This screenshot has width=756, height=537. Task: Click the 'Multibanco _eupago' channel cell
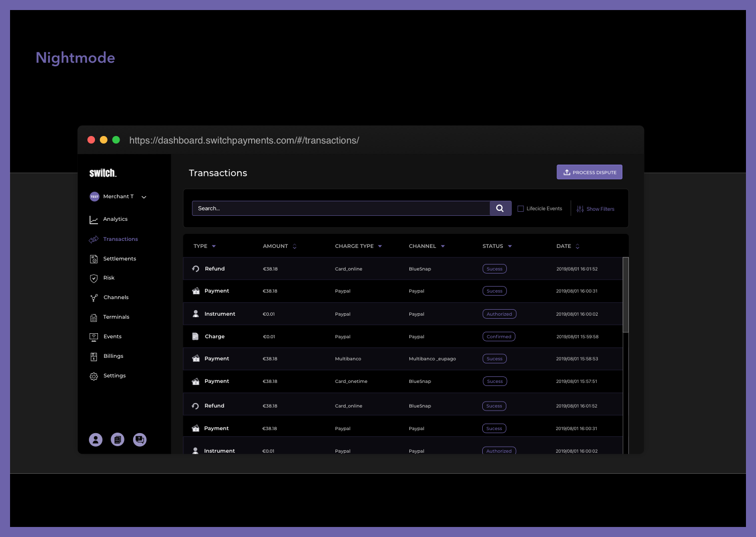point(433,359)
